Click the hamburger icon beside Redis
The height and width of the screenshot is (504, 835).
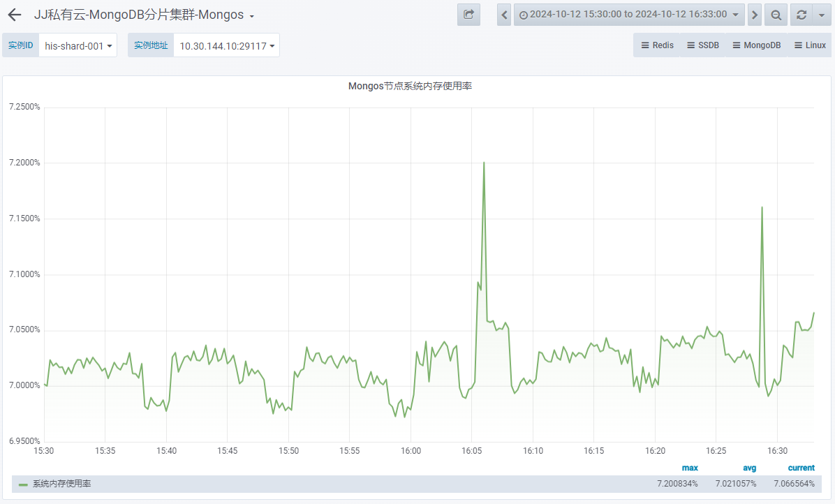(645, 45)
